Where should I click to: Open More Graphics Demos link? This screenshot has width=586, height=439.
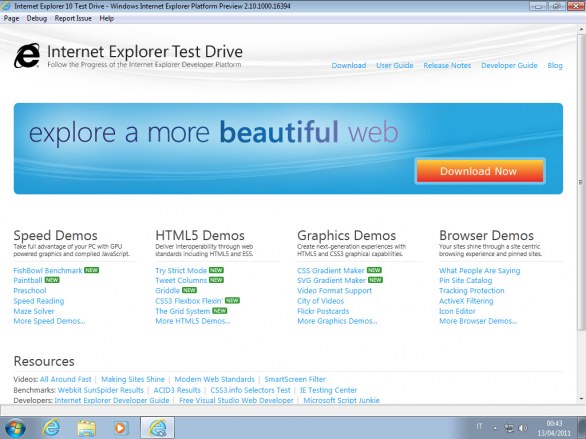pos(337,321)
